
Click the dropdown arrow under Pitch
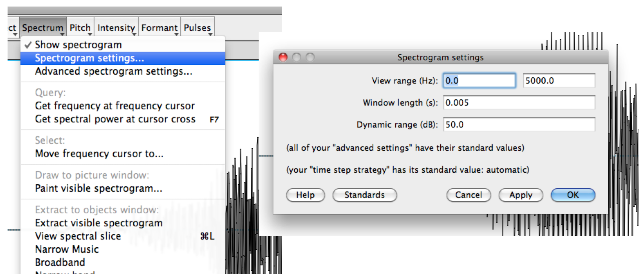coord(90,34)
